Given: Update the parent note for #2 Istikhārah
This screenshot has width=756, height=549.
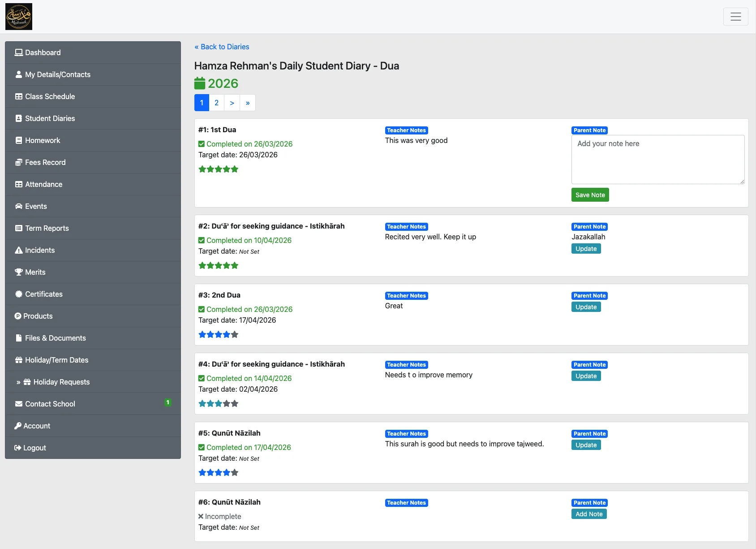Looking at the screenshot, I should point(586,249).
